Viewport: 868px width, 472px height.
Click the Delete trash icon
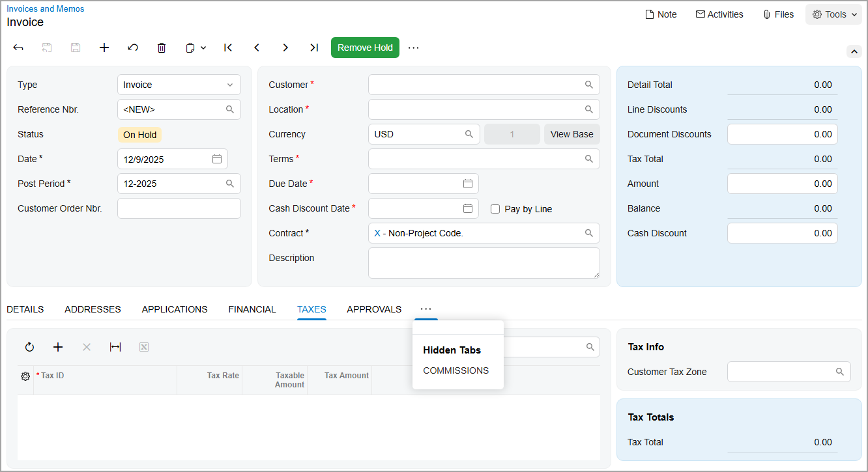tap(162, 48)
